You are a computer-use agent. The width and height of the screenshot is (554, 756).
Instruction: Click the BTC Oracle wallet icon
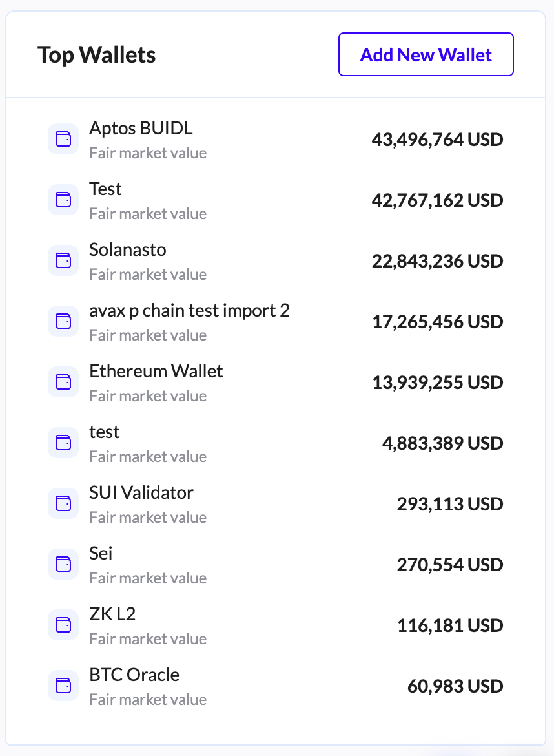click(x=63, y=686)
